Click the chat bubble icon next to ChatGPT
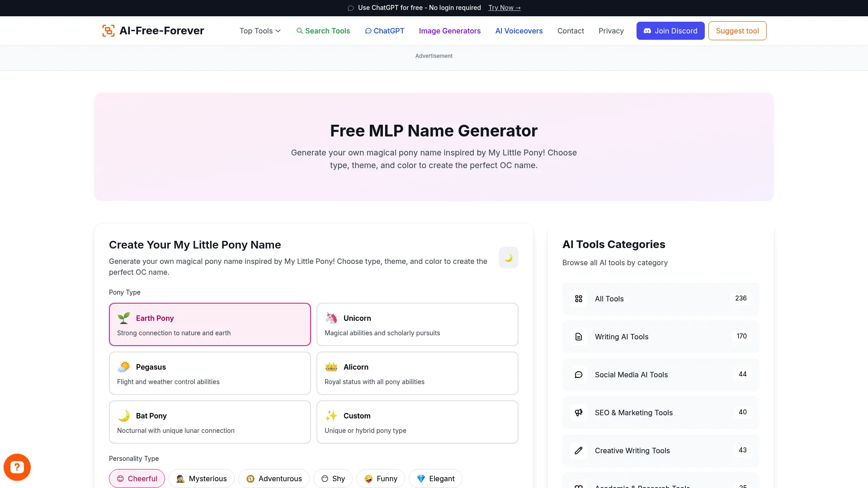868x488 pixels. point(368,31)
